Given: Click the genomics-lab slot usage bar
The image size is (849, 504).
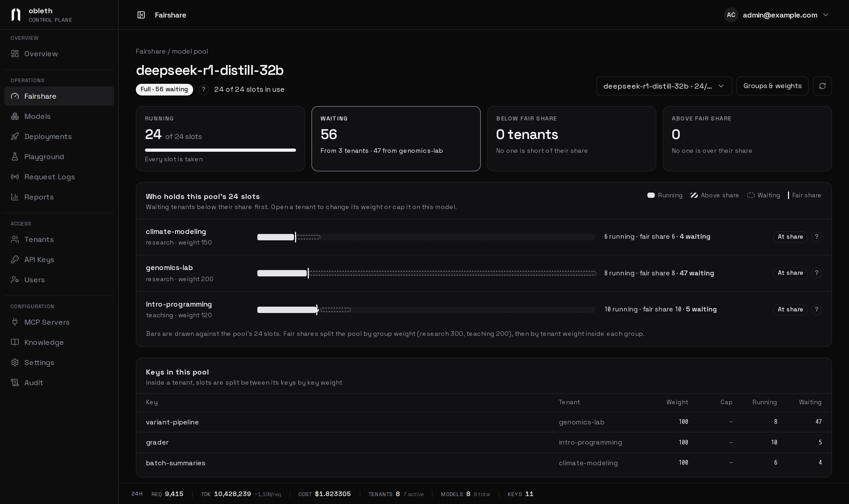Looking at the screenshot, I should (426, 273).
